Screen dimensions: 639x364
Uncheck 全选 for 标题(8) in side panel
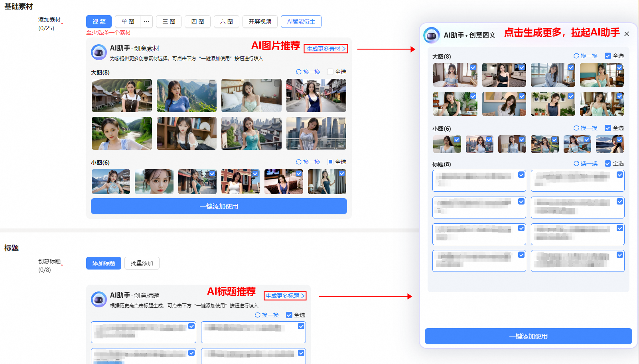click(608, 163)
